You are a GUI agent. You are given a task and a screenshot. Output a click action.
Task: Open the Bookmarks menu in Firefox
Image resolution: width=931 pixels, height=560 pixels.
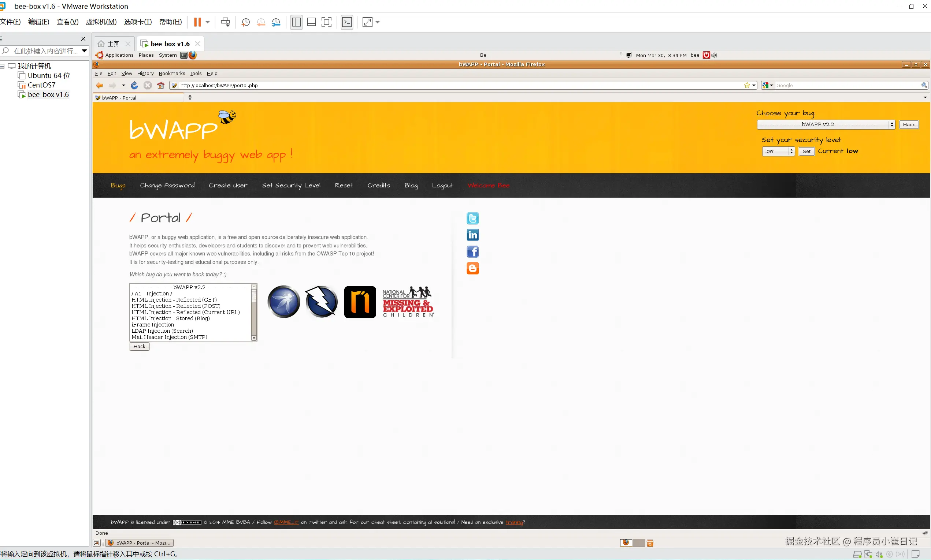coord(172,73)
